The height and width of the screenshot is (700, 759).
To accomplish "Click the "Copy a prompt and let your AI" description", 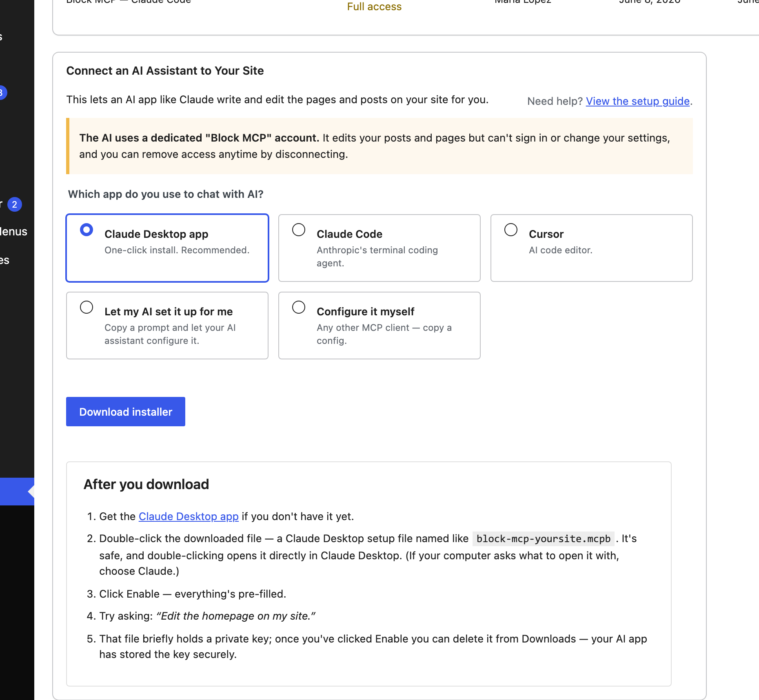I will click(170, 334).
